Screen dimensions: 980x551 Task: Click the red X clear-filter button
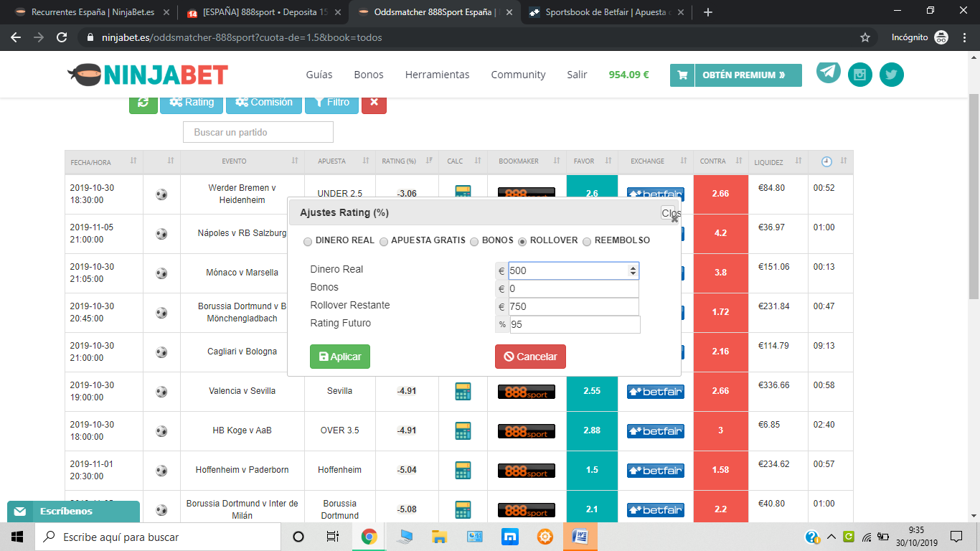point(374,103)
